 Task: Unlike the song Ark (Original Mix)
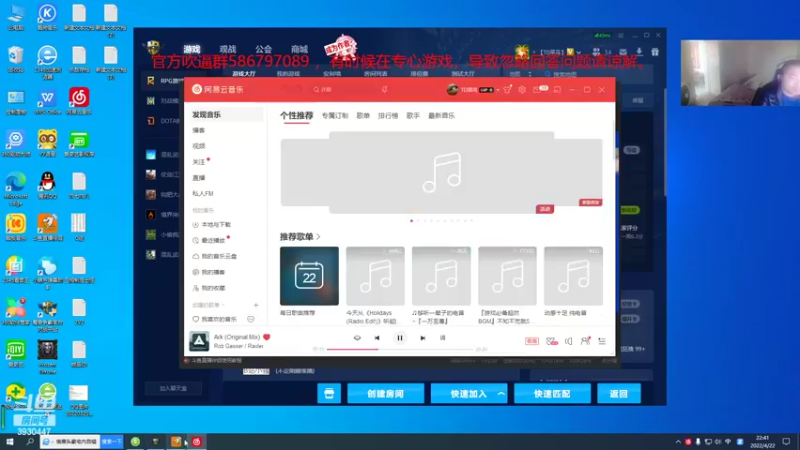coord(266,337)
